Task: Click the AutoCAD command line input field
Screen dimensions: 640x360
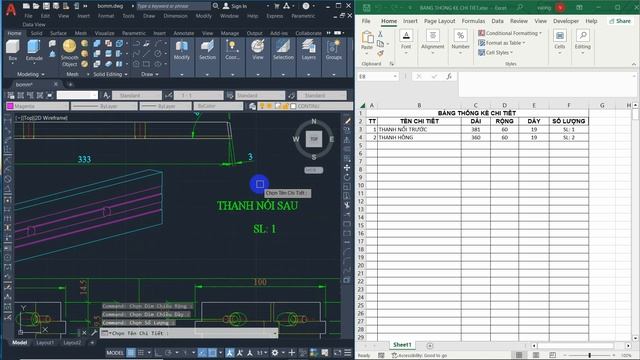Action: (x=189, y=333)
